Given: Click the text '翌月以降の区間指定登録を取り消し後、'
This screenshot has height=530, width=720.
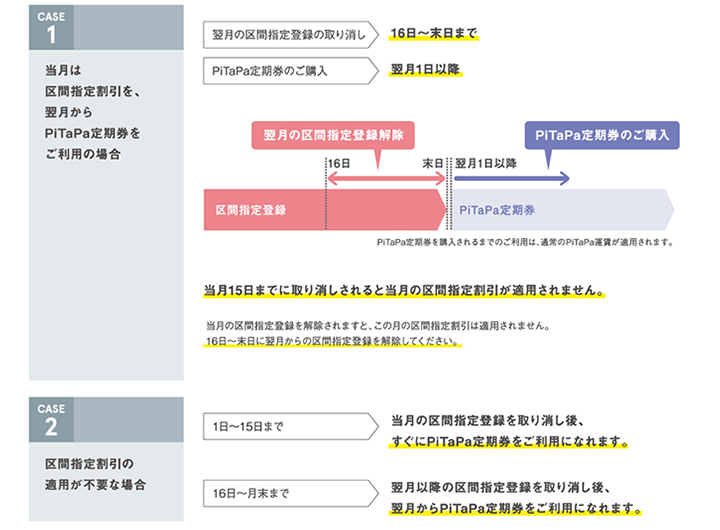Looking at the screenshot, I should point(500,488).
